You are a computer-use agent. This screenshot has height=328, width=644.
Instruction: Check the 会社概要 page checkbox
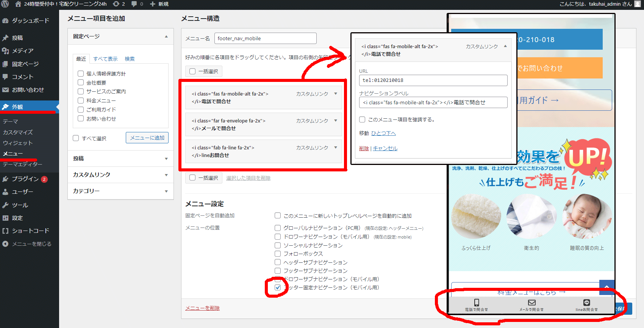point(81,82)
